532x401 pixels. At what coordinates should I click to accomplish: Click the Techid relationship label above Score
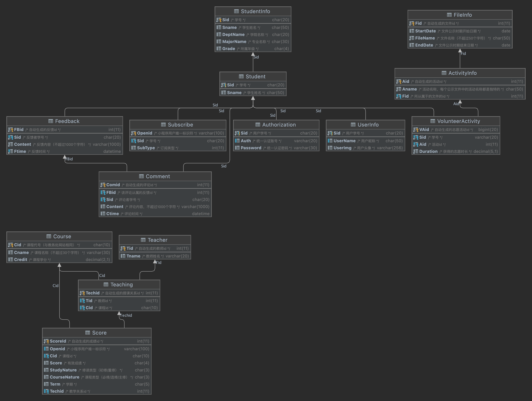pos(126,315)
